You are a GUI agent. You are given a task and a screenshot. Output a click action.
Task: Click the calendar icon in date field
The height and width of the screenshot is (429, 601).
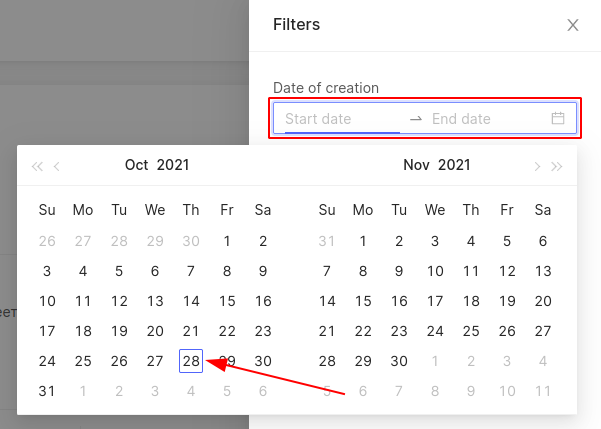(x=558, y=118)
